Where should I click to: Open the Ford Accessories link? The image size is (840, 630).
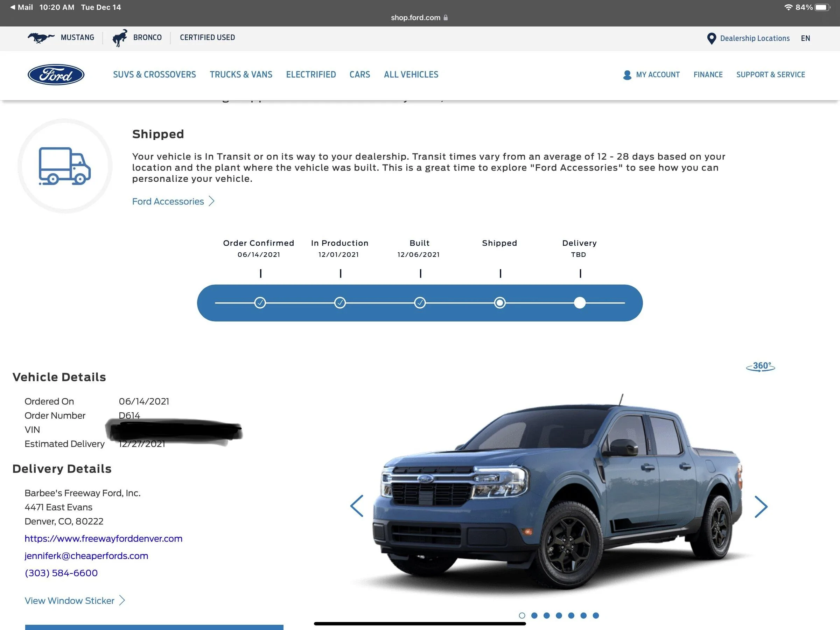click(168, 201)
